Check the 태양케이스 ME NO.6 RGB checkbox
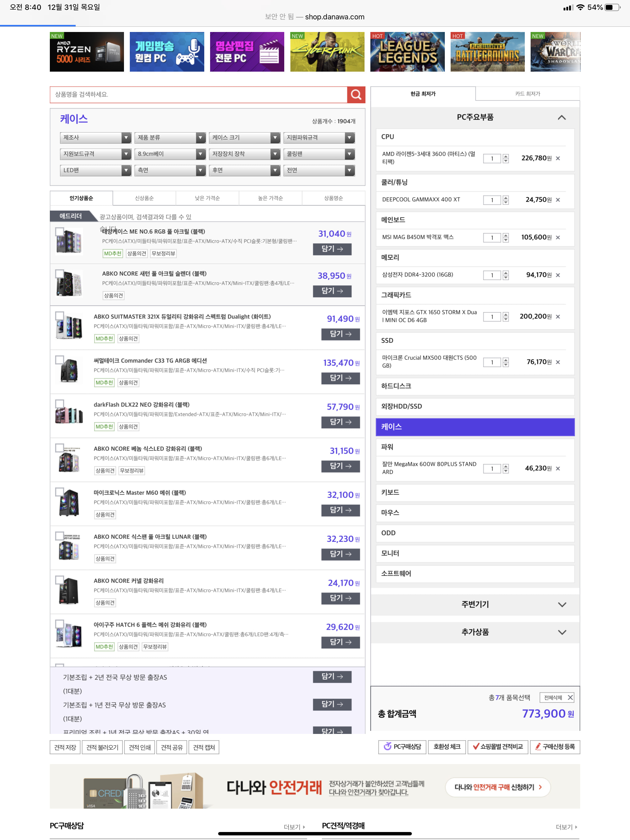The height and width of the screenshot is (840, 630). click(x=59, y=231)
